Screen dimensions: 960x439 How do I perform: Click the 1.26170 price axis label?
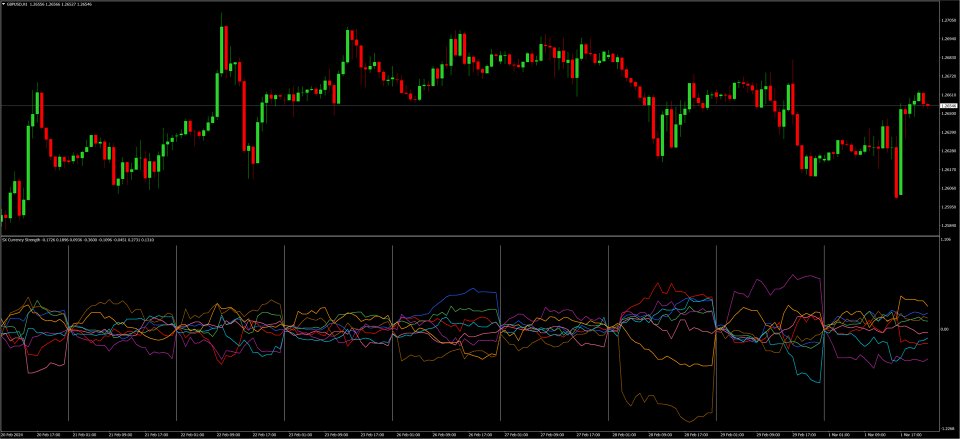coord(949,170)
